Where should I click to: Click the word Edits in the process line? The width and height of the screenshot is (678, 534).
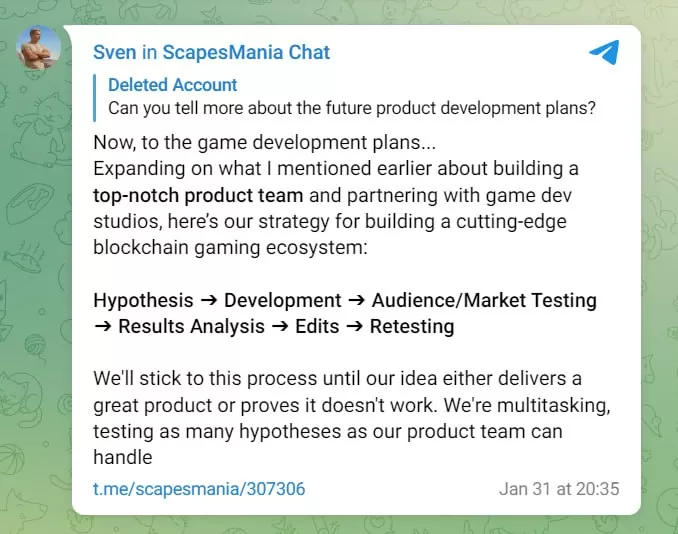click(x=317, y=326)
